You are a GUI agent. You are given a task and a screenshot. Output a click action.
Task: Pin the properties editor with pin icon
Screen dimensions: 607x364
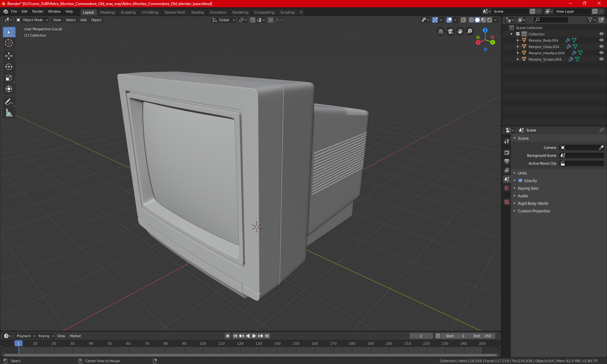coord(601,130)
